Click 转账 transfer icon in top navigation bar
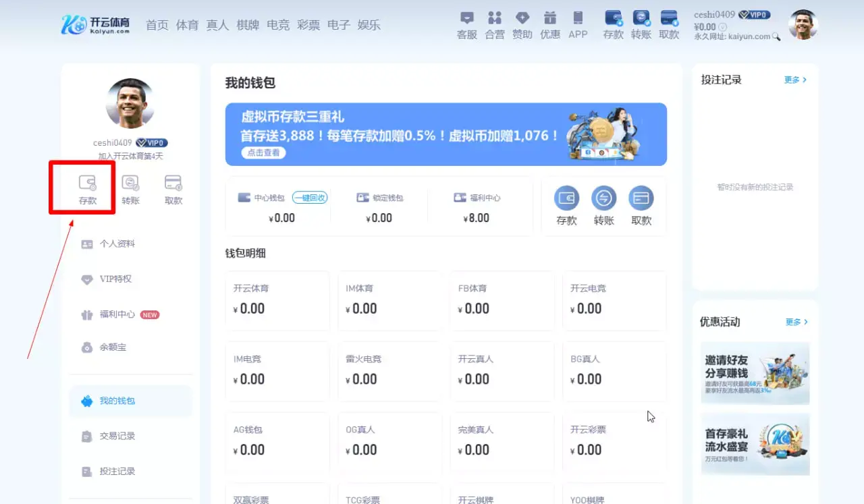The image size is (864, 504). pyautogui.click(x=641, y=18)
